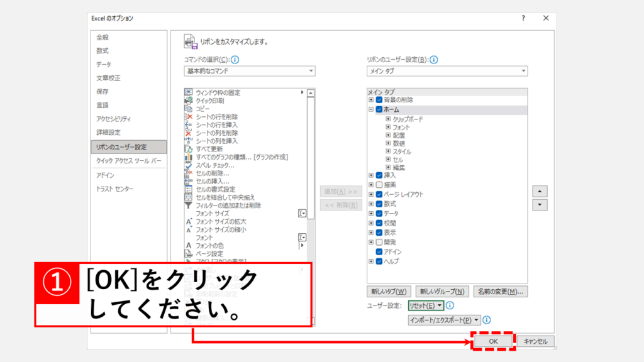644x362 pixels.
Task: Click info icon next to リセット button
Action: 450,305
